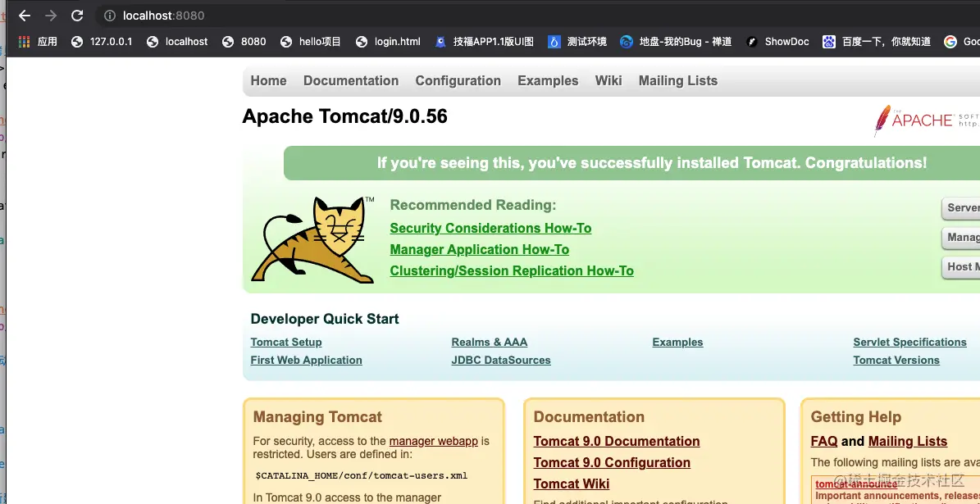Open Tomcat Wiki link
The width and height of the screenshot is (980, 504).
click(572, 484)
